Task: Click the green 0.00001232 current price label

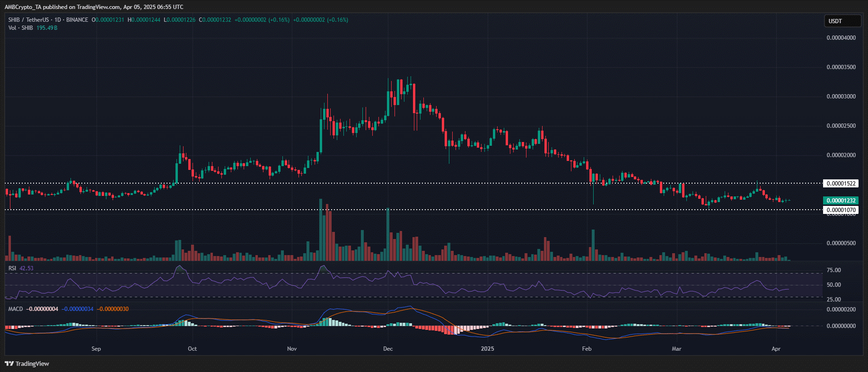Action: 841,201
